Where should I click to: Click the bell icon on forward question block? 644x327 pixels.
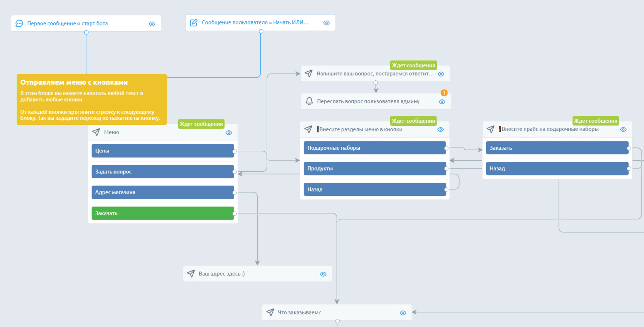tap(309, 101)
